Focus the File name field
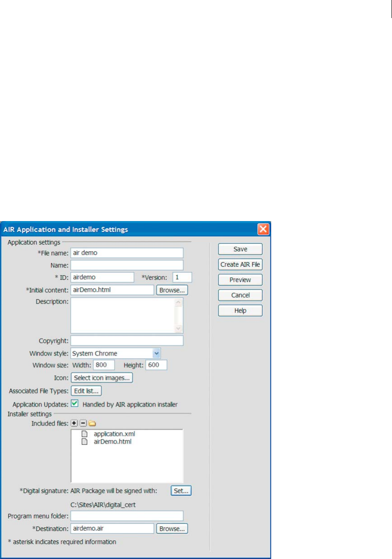This screenshot has height=559, width=392. pyautogui.click(x=127, y=253)
